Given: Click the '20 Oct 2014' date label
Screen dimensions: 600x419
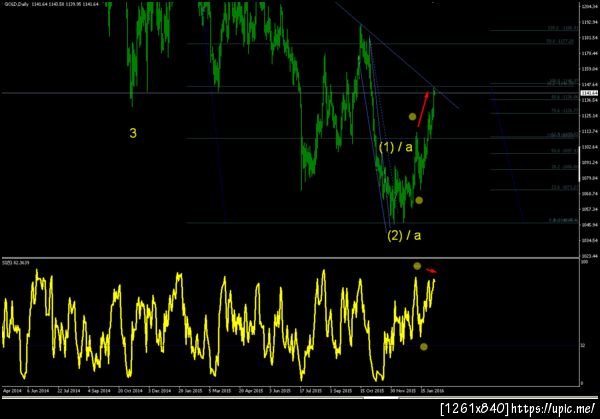Looking at the screenshot, I should click(130, 391).
